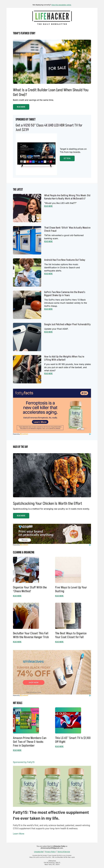Click Shop now in Vistaprint ad
The width and height of the screenshot is (104, 868).
[x=24, y=540]
